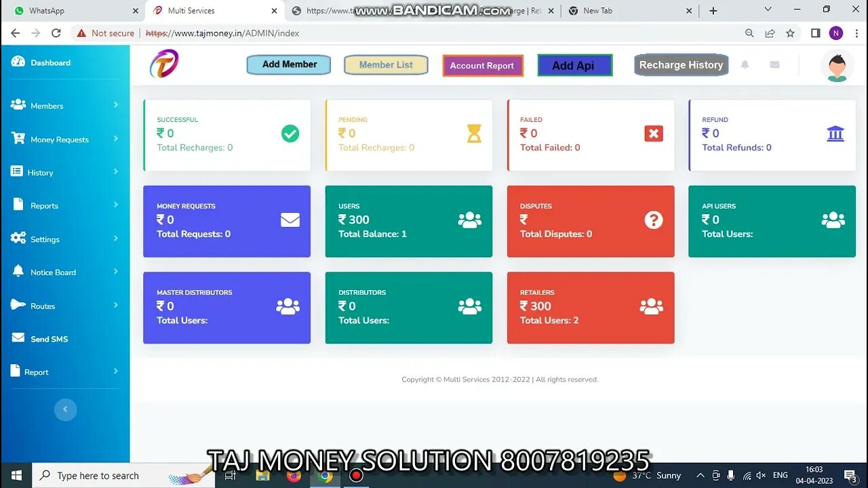Image resolution: width=868 pixels, height=488 pixels.
Task: Click the question mark icon on Disputes card
Action: point(654,220)
